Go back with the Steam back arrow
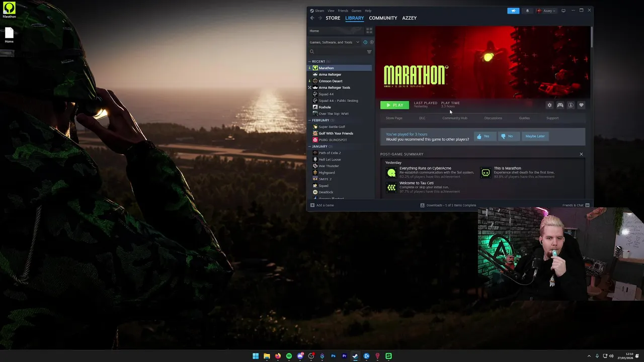 click(x=312, y=18)
